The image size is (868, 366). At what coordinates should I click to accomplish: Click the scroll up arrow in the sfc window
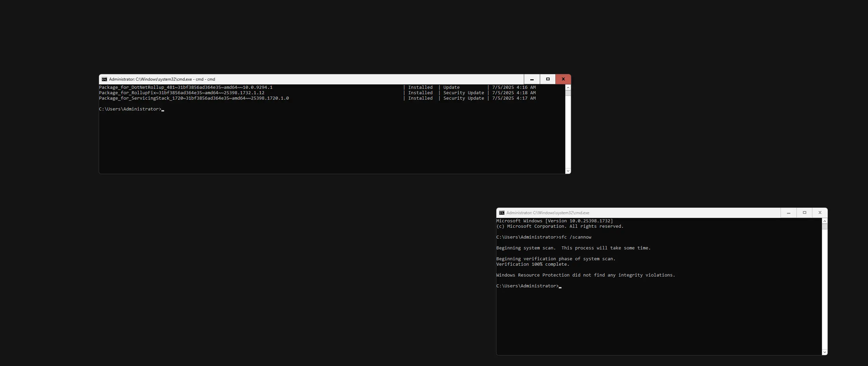[825, 221]
